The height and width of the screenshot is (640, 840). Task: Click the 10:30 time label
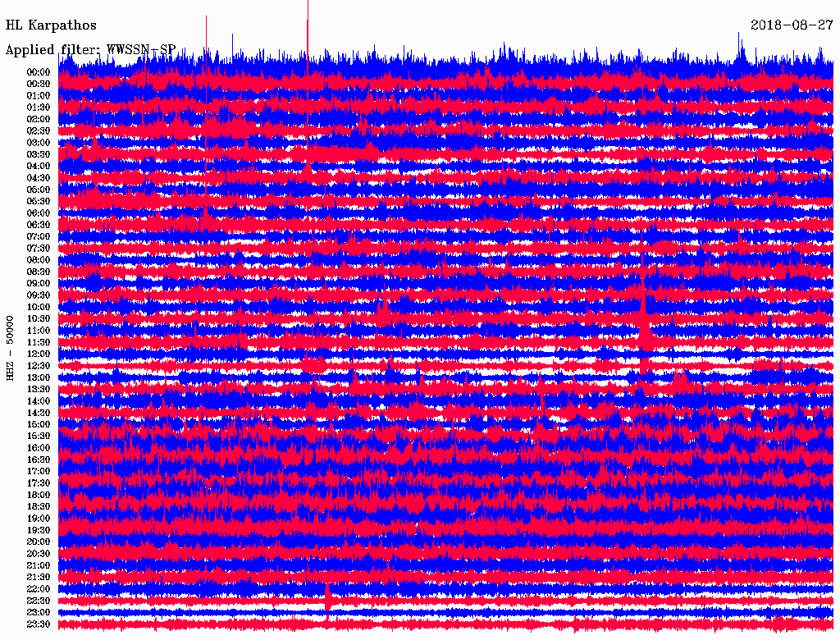pyautogui.click(x=39, y=319)
